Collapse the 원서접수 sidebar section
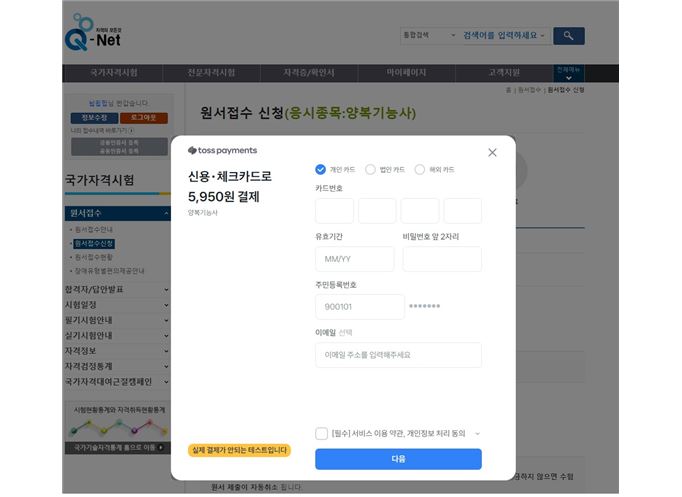This screenshot has height=497, width=682. click(117, 213)
